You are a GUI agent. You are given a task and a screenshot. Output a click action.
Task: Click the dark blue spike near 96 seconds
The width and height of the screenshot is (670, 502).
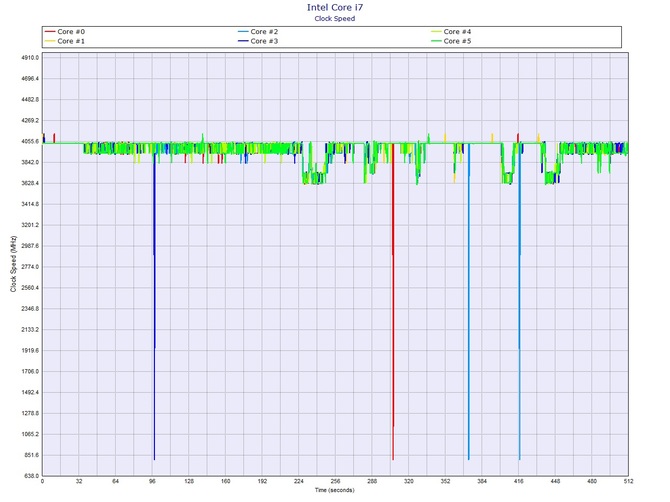[x=154, y=305]
